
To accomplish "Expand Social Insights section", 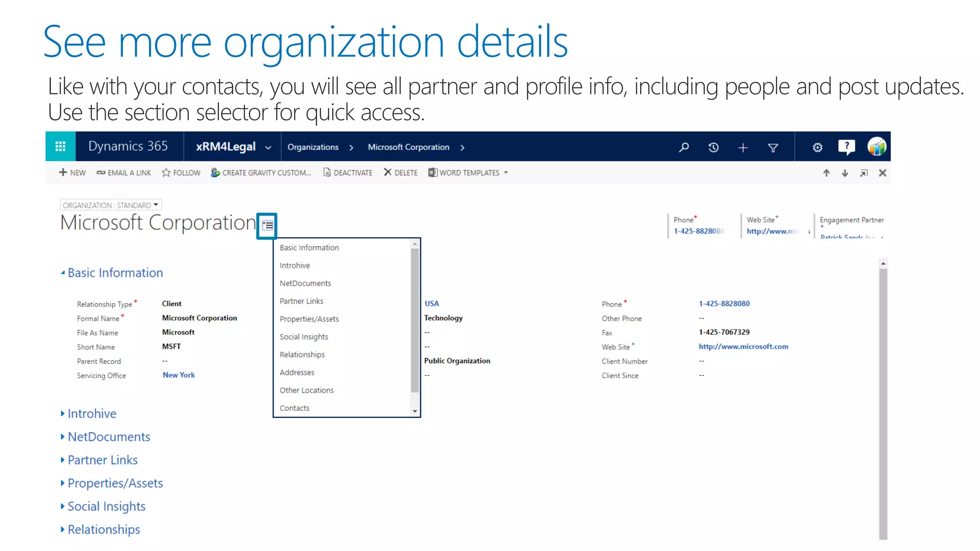I will tap(103, 507).
